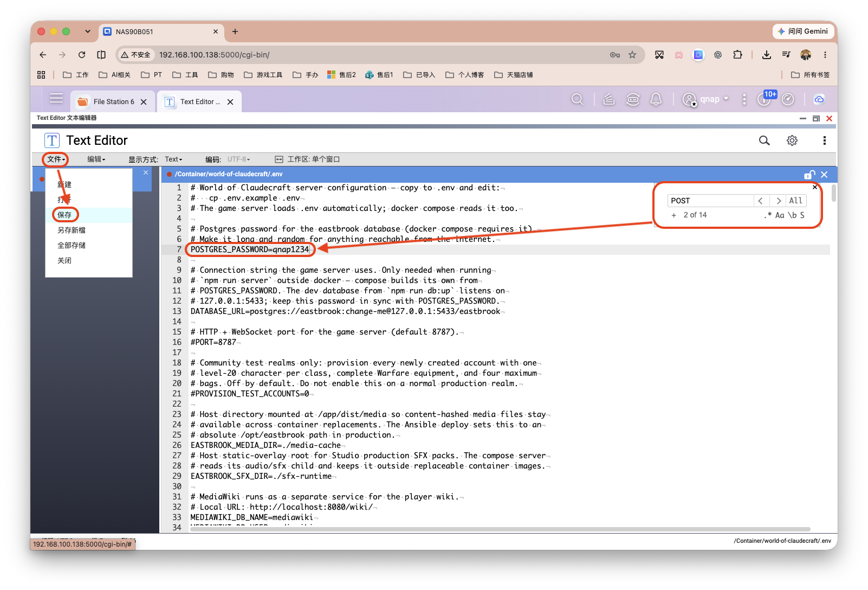Open Text Editor more options menu
The width and height of the screenshot is (868, 590).
825,140
